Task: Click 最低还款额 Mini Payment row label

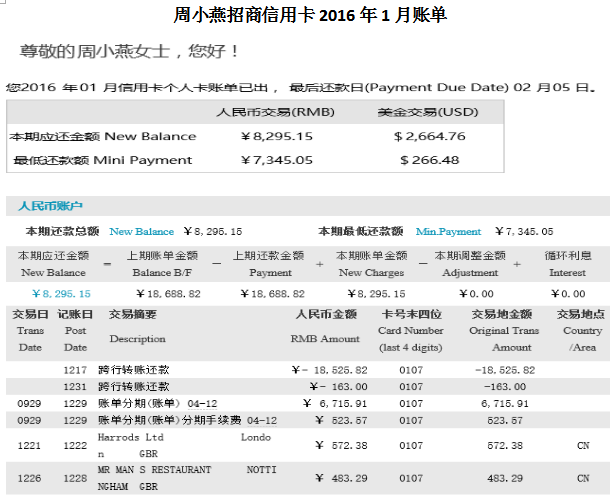Action: [x=102, y=160]
